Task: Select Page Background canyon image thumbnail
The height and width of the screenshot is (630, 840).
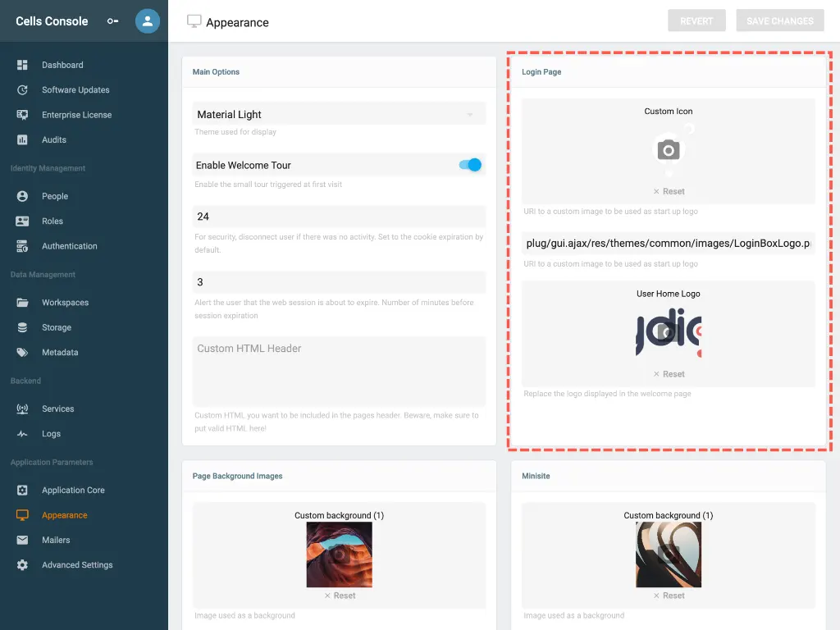Action: (x=339, y=555)
